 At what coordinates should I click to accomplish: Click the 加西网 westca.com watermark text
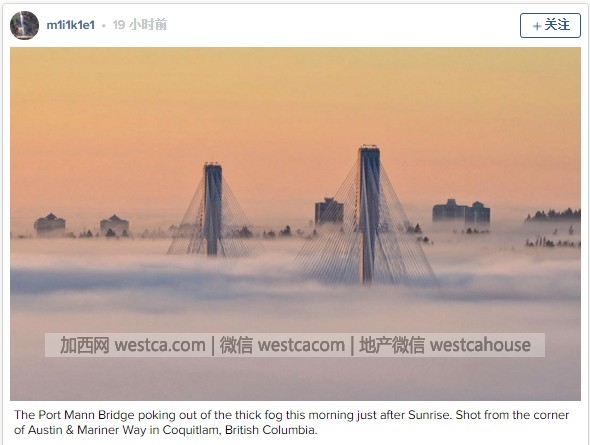coord(133,345)
